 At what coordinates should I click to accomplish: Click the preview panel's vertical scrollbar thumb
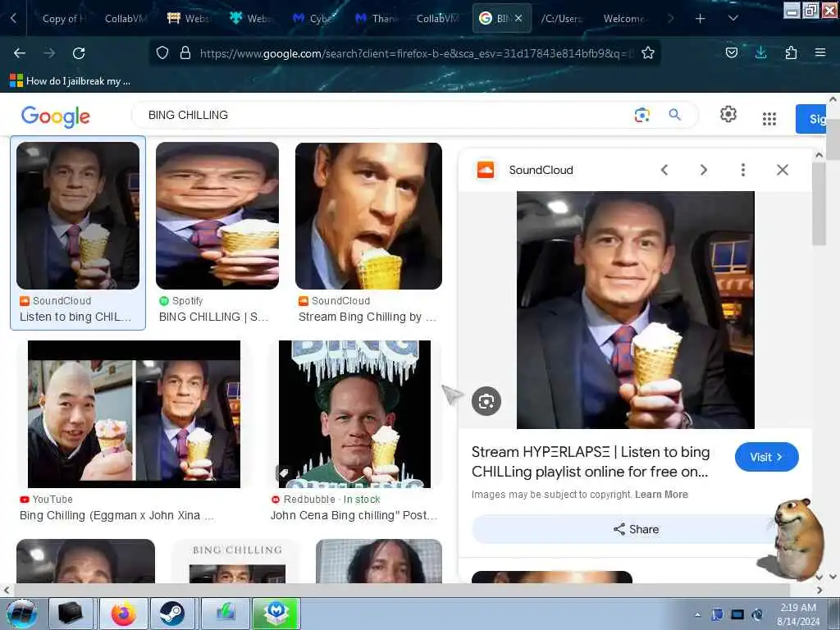(x=819, y=203)
